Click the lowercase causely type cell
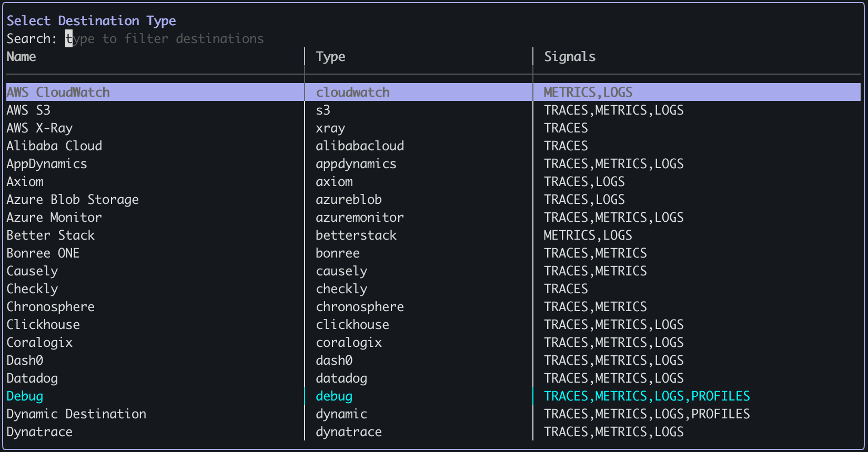 click(x=341, y=271)
